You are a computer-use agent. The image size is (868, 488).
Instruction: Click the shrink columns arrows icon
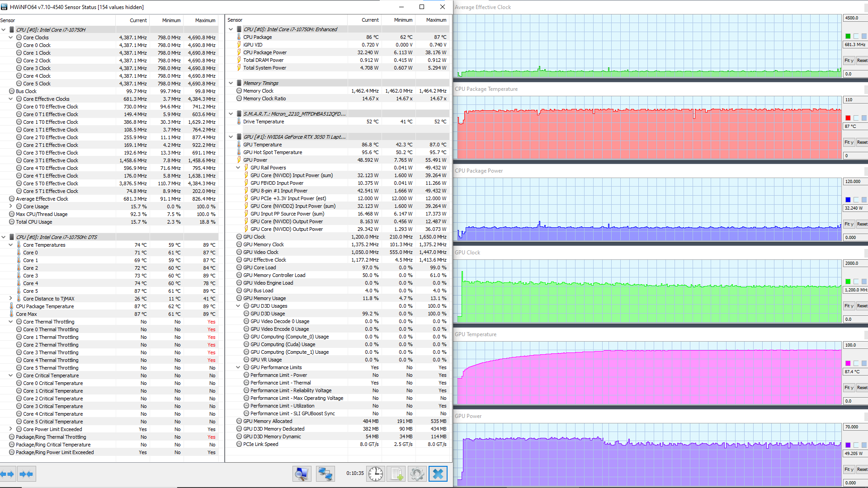click(27, 474)
